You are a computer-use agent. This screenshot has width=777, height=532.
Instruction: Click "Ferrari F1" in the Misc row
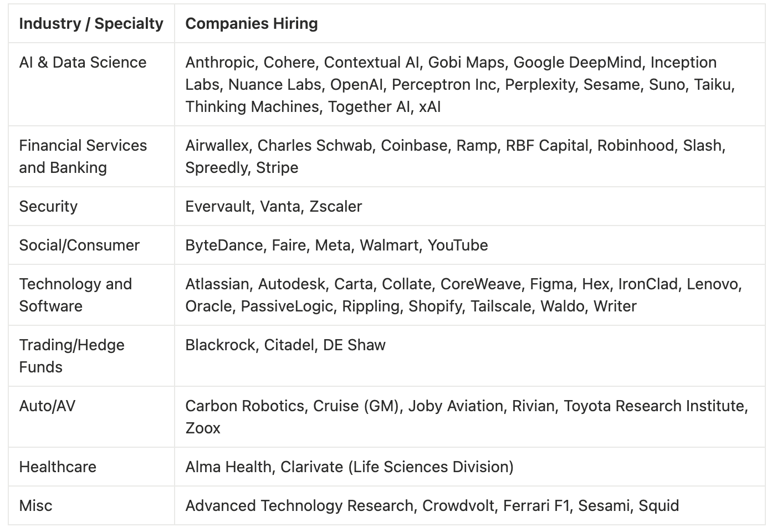click(x=536, y=506)
